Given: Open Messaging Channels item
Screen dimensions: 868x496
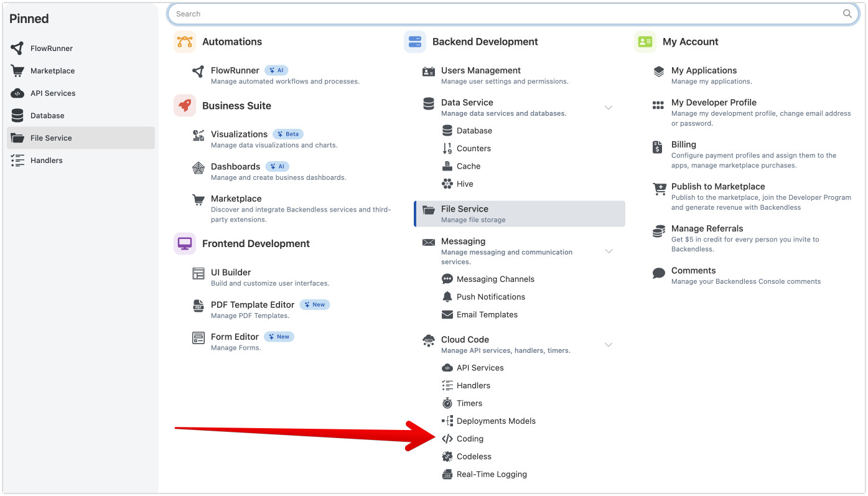Looking at the screenshot, I should click(495, 279).
